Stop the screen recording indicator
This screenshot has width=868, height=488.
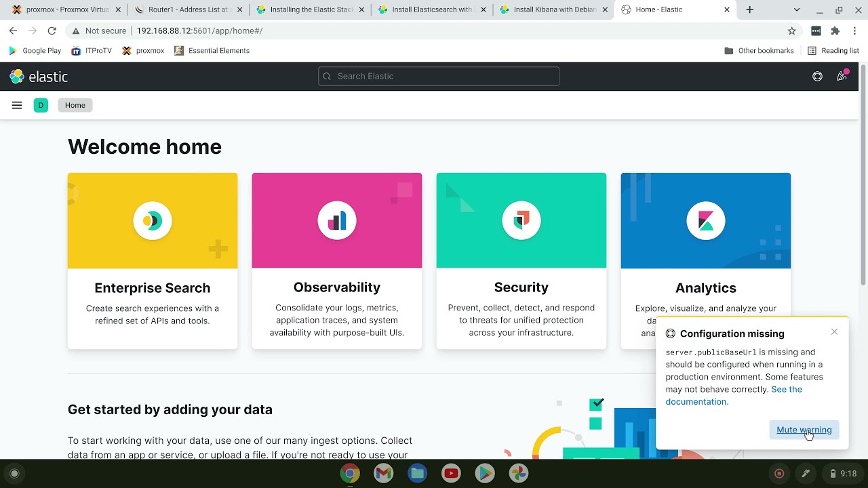tap(779, 473)
